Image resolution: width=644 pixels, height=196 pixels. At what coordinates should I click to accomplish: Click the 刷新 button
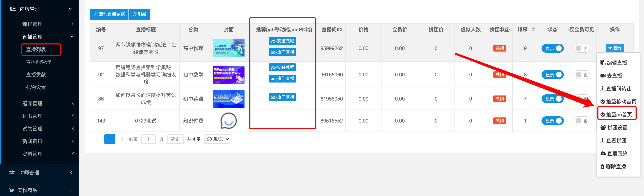139,14
